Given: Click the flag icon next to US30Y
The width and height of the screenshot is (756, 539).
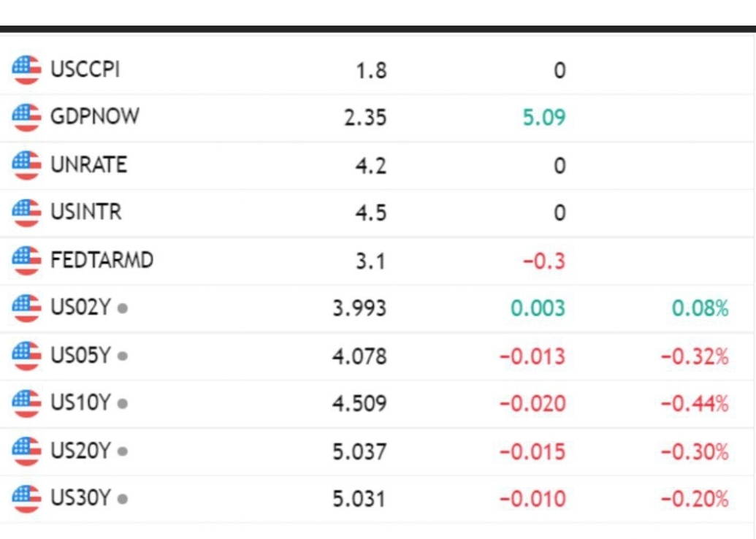Looking at the screenshot, I should [26, 499].
